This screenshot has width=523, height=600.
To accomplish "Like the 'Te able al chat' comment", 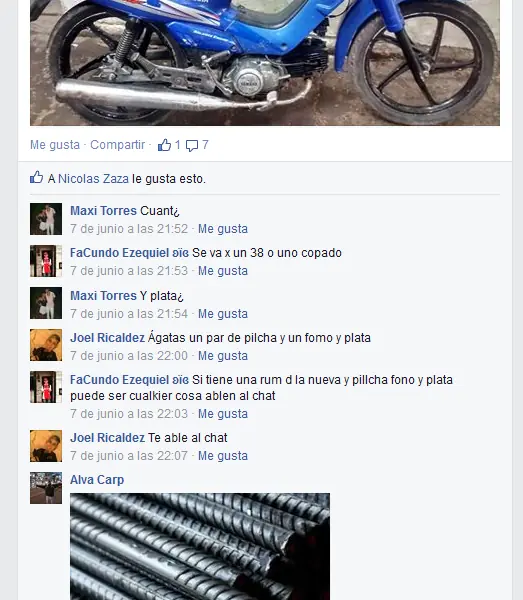I will pos(223,456).
